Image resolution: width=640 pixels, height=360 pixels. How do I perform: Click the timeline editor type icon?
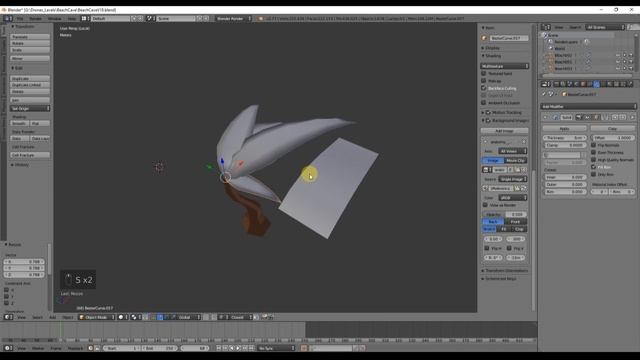click(x=8, y=348)
